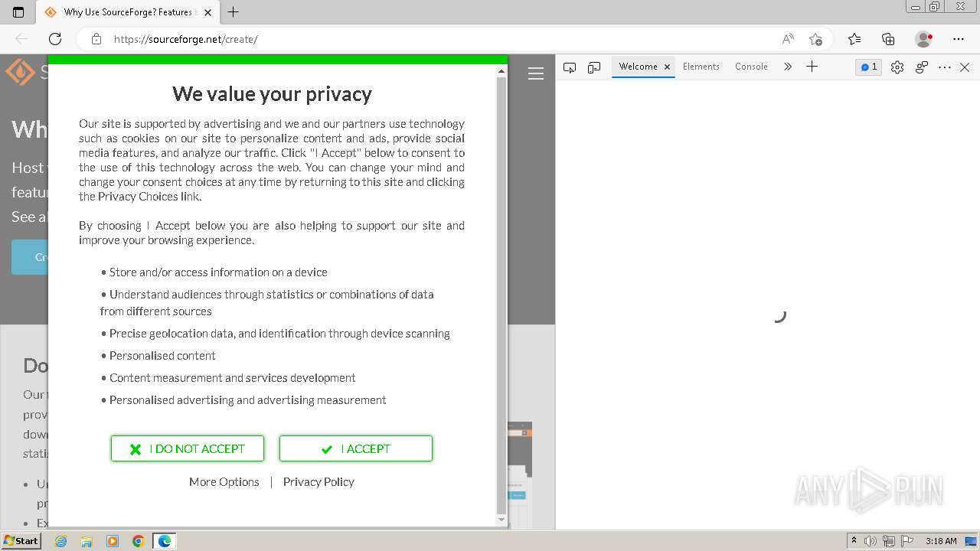
Task: Refresh the SourceForge page
Action: (x=55, y=39)
